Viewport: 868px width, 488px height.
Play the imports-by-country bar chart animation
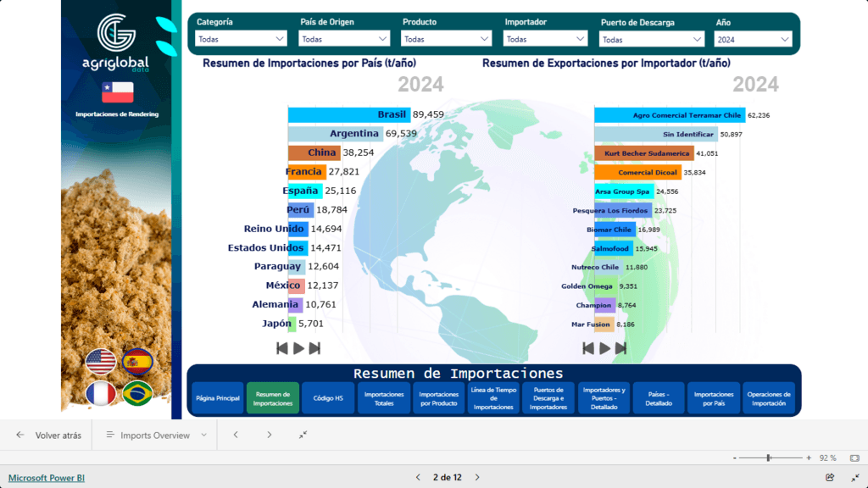point(298,347)
